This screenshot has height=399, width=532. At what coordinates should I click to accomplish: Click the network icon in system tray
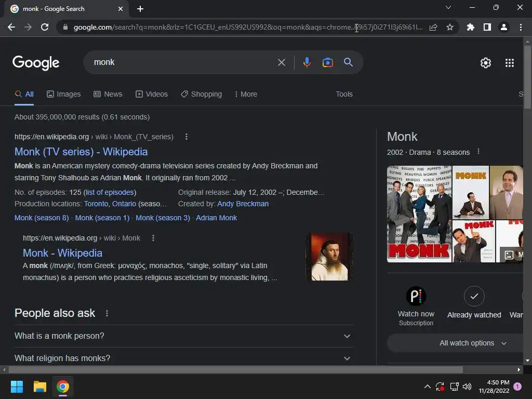pyautogui.click(x=454, y=387)
